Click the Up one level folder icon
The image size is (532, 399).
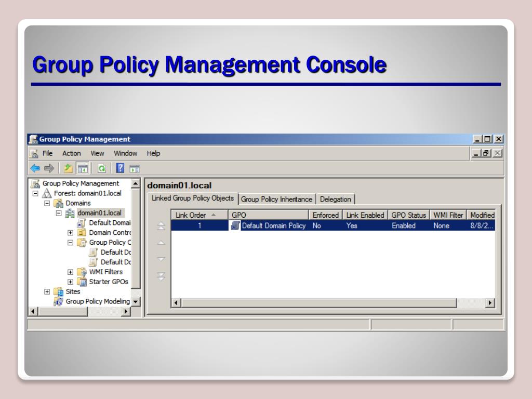click(68, 168)
